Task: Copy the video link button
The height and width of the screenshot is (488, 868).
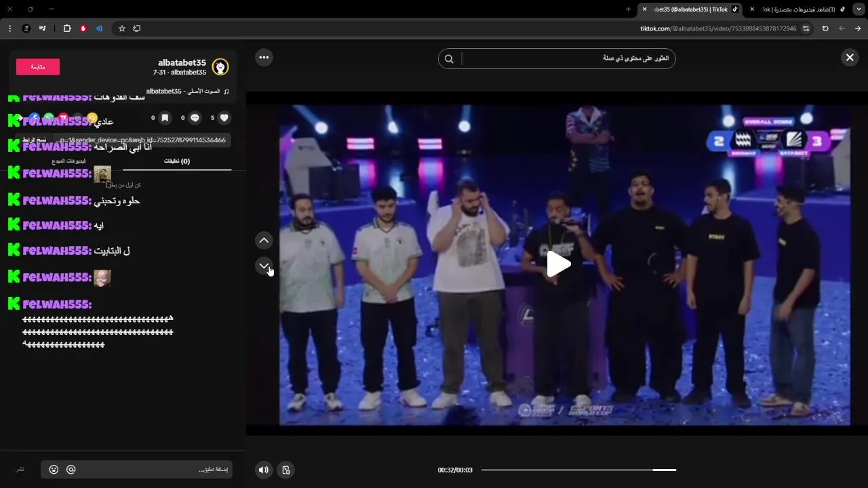Action: click(34, 140)
